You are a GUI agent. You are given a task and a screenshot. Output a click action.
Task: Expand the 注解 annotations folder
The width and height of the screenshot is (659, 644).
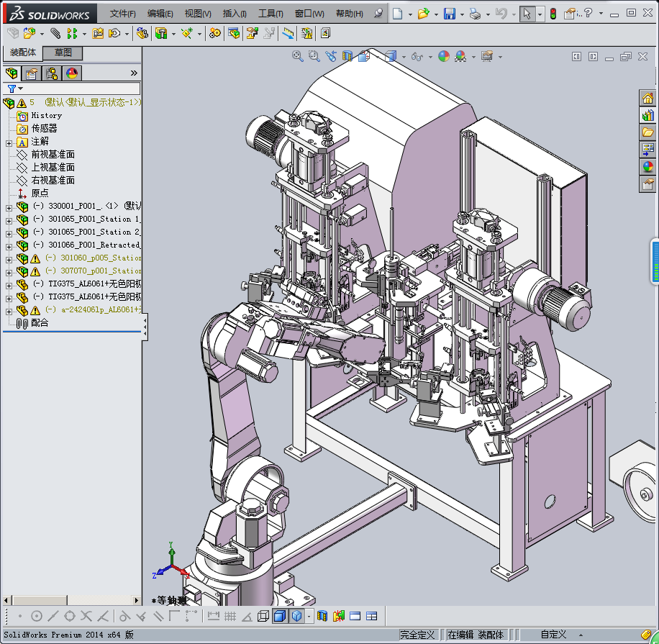(x=9, y=142)
